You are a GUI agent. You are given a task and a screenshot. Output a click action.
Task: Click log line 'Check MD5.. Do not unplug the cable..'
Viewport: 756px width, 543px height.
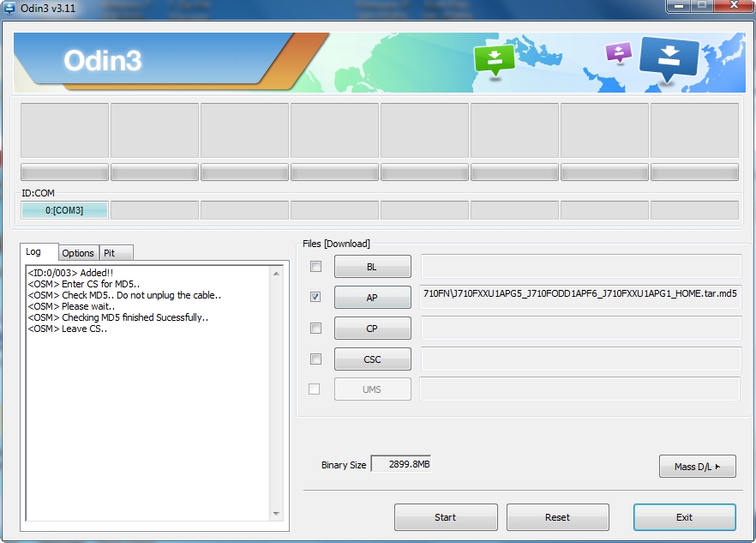pos(124,295)
